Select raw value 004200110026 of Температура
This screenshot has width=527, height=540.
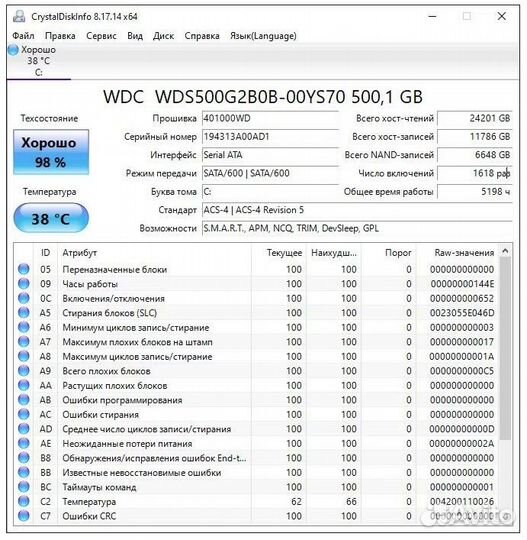pos(462,501)
